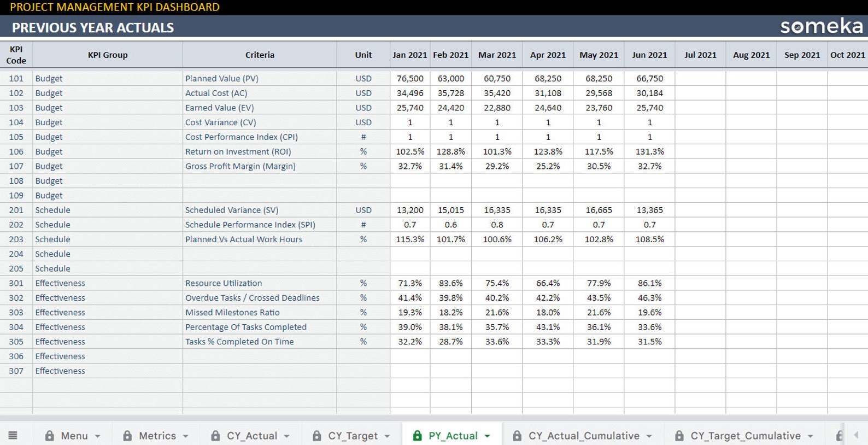Select the Resource Utilization criteria cell
This screenshot has width=868, height=445.
260,283
